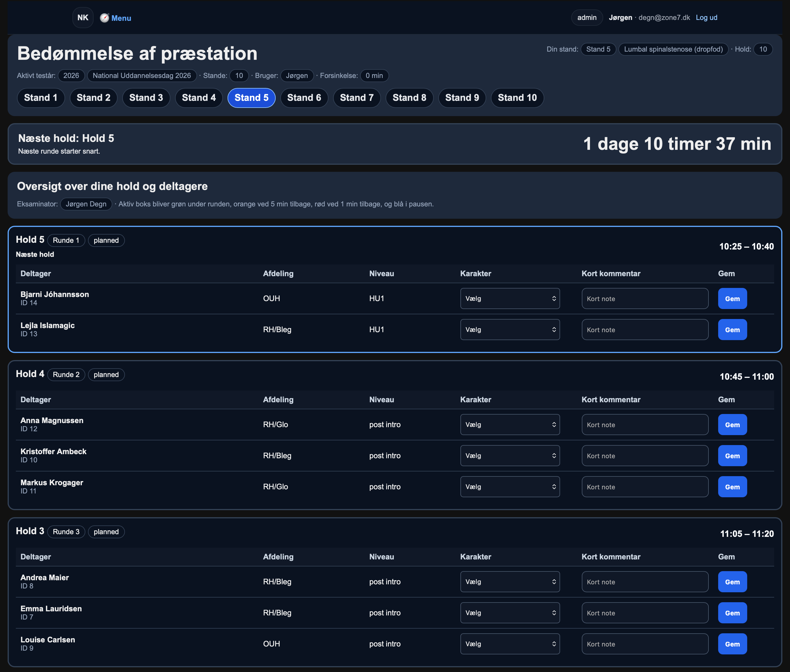Switch to the Stand 1 tab
Viewport: 790px width, 672px height.
tap(41, 98)
